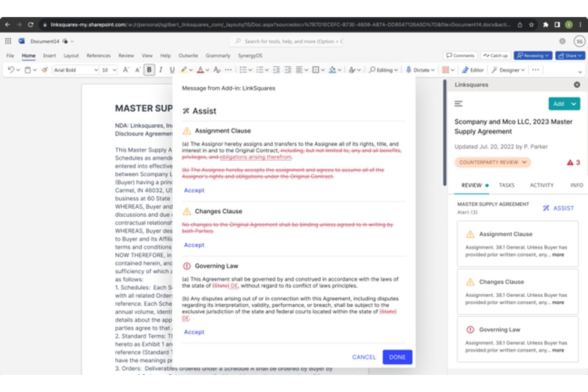Click the ribbon more options ellipsis
Screen dimensions: 588x392
tap(536, 70)
